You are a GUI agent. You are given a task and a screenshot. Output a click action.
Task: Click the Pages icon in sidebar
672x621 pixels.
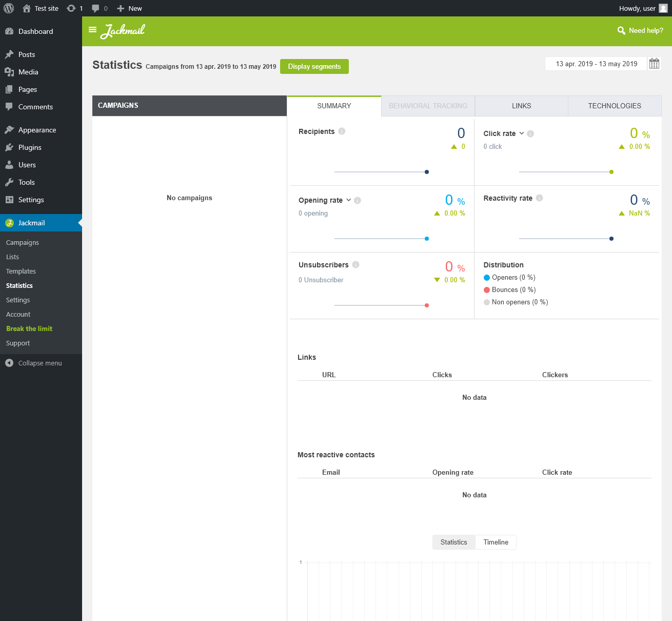pos(9,89)
